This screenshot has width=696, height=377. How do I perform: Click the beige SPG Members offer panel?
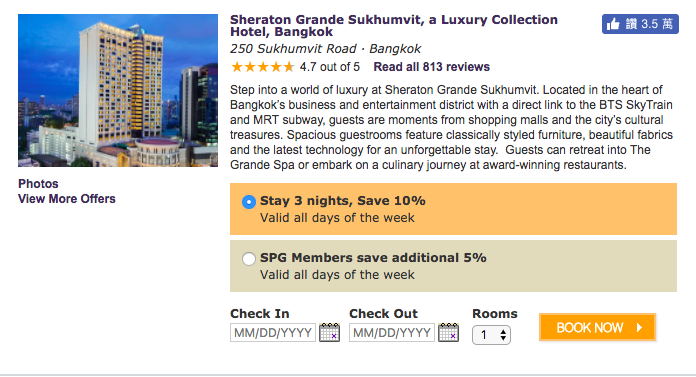(453, 266)
